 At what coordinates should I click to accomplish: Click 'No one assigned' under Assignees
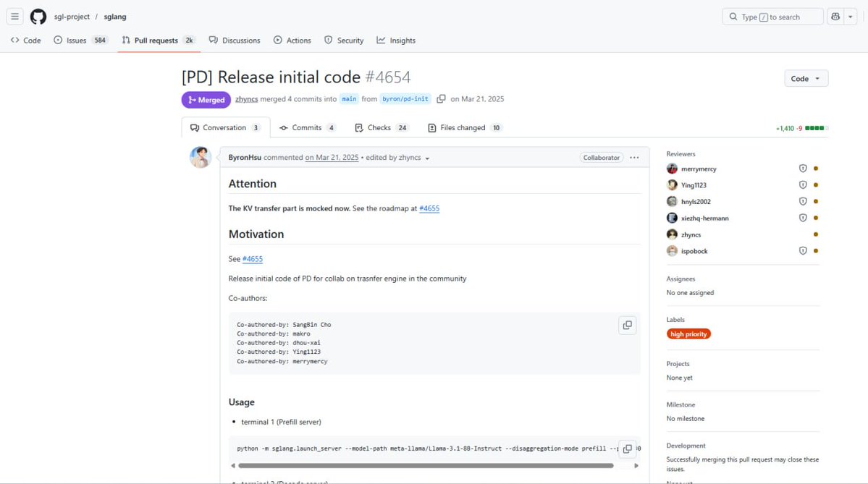point(691,292)
